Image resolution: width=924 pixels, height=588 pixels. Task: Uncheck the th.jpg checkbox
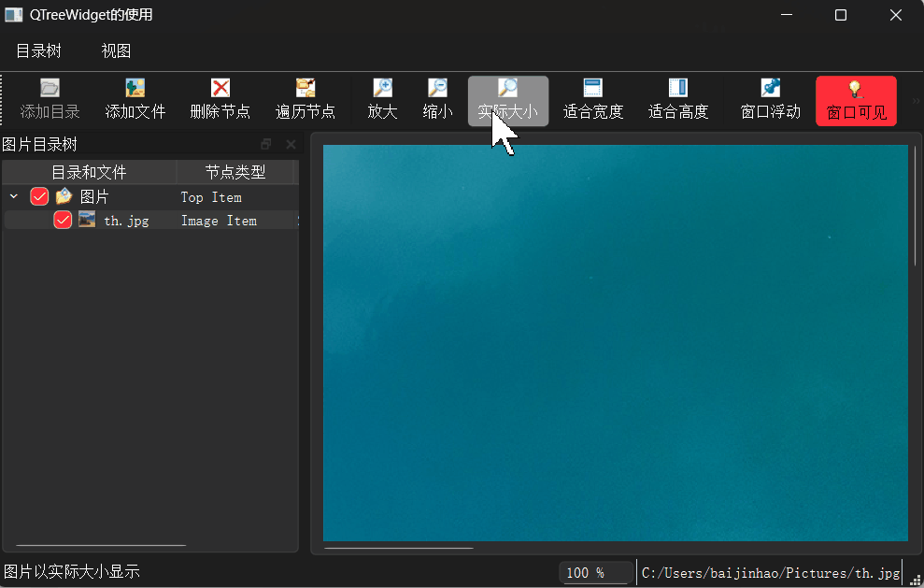point(63,220)
